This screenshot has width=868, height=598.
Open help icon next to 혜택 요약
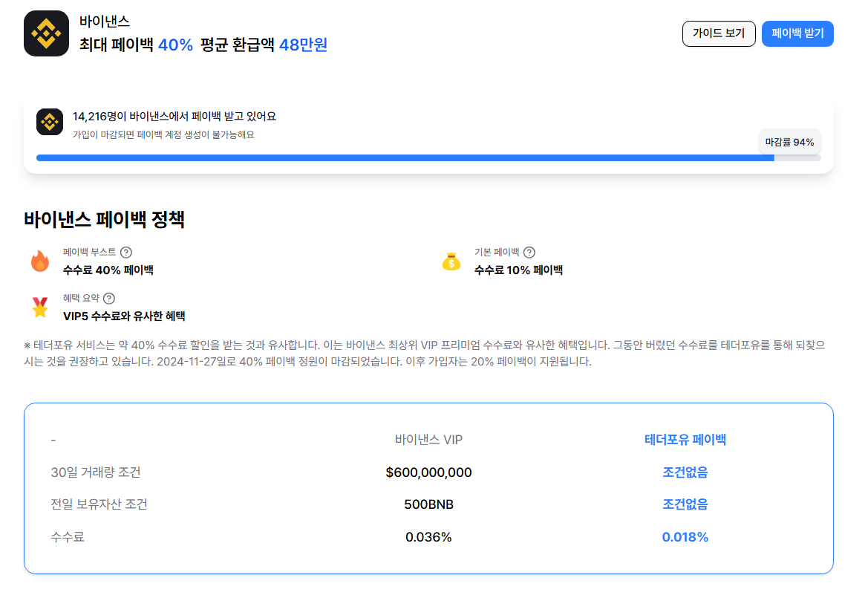(109, 299)
